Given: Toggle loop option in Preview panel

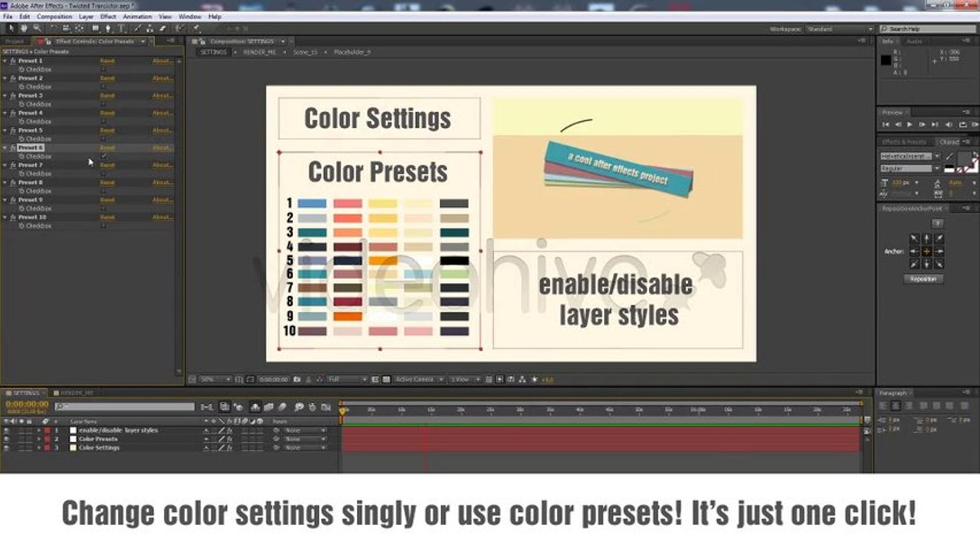Looking at the screenshot, I should pyautogui.click(x=962, y=124).
